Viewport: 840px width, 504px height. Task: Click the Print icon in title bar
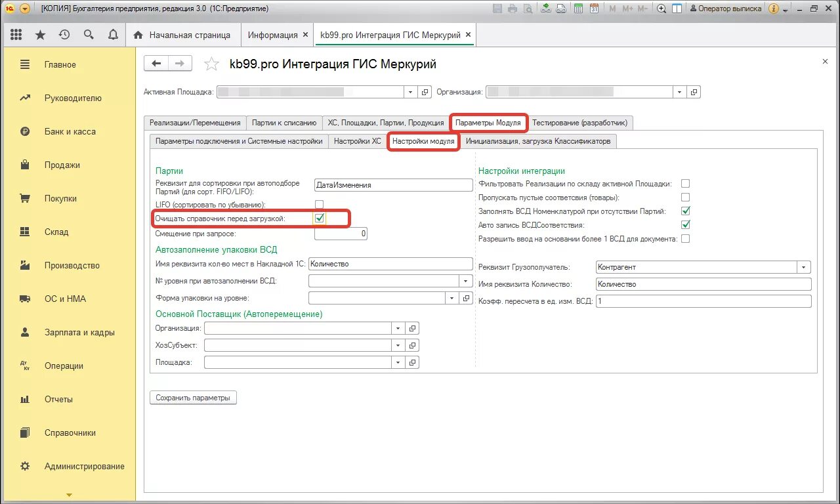[x=512, y=9]
